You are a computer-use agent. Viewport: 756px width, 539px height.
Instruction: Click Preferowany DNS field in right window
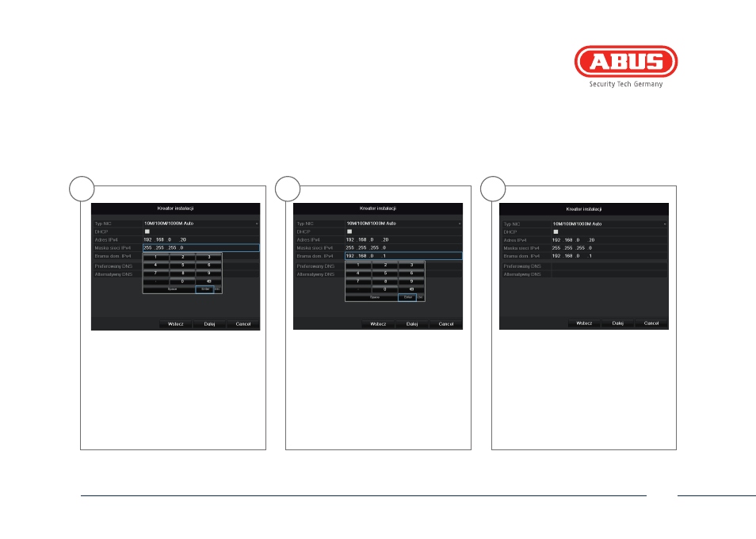click(609, 266)
